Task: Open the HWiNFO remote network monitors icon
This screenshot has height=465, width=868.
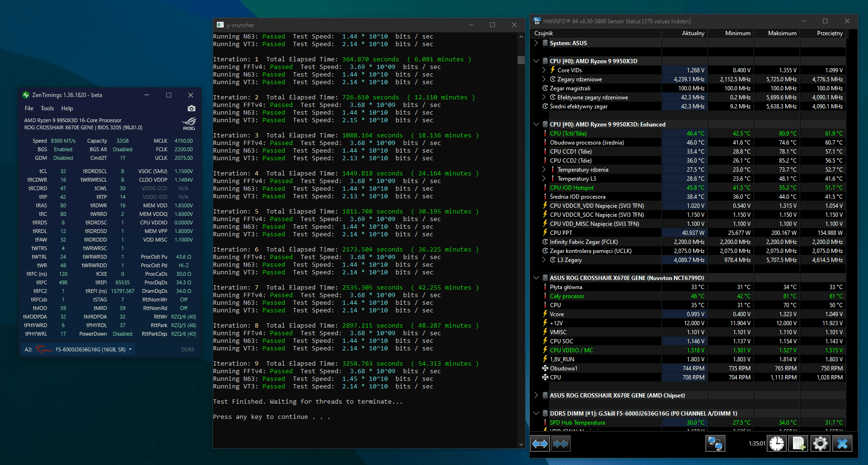Action: click(715, 444)
